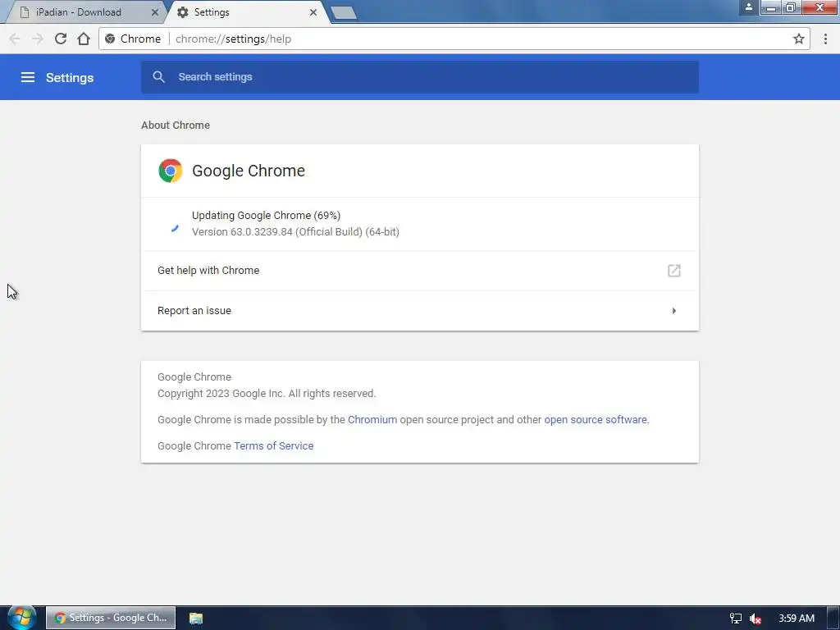Click the iPadian tab page icon
The image size is (840, 630).
point(24,11)
